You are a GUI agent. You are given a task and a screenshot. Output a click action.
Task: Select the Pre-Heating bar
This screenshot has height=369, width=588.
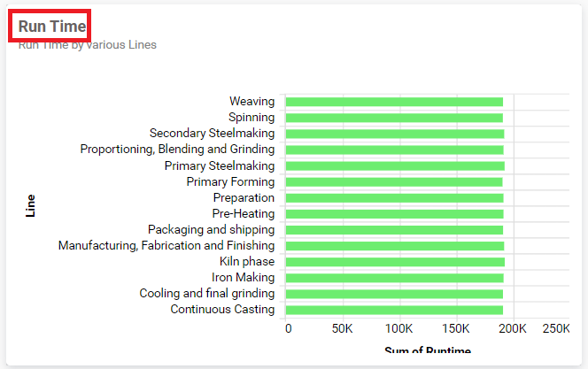pyautogui.click(x=394, y=213)
